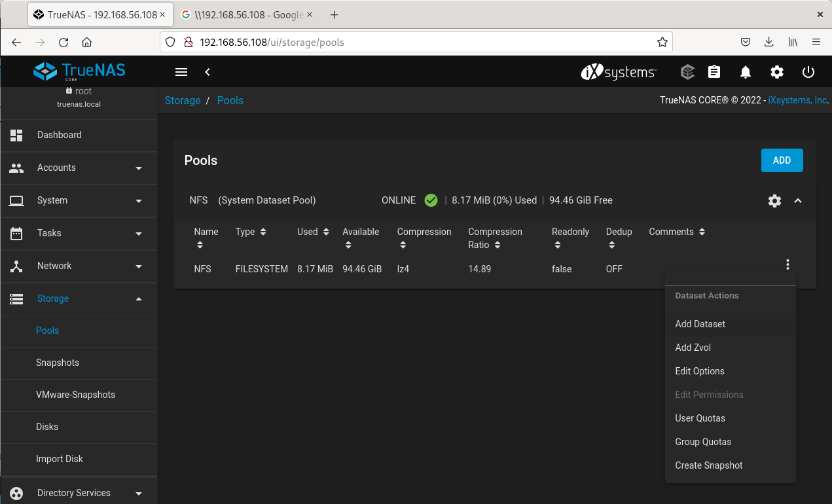Open the top-bar settings gear menu
The height and width of the screenshot is (504, 832).
776,72
